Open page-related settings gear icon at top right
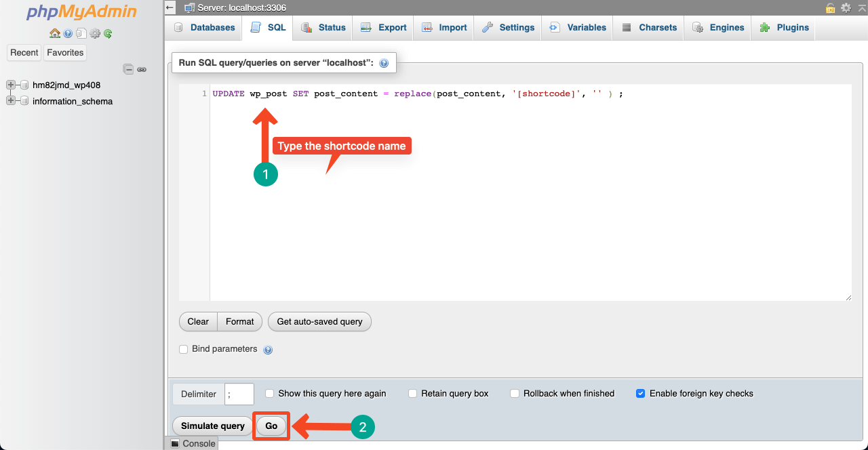This screenshot has width=868, height=450. (846, 8)
